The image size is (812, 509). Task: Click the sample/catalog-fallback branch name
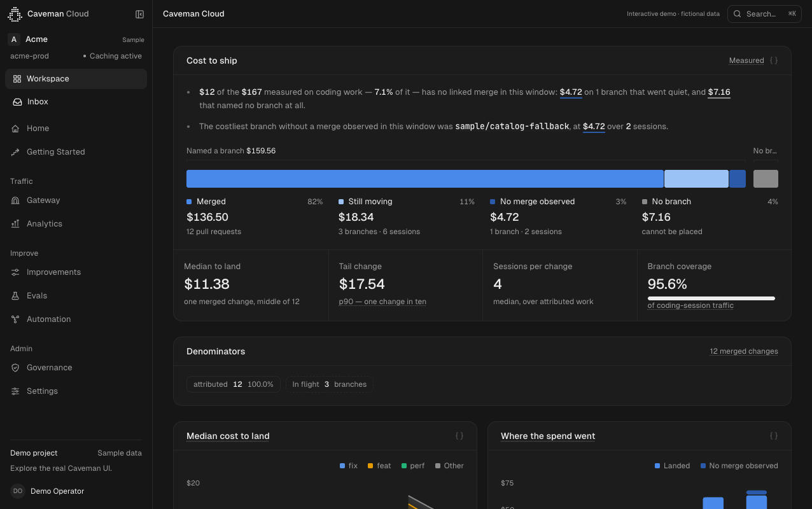[512, 127]
